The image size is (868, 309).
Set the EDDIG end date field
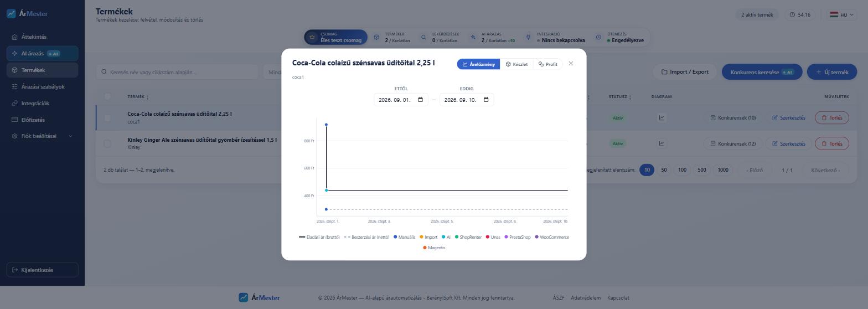coord(467,100)
